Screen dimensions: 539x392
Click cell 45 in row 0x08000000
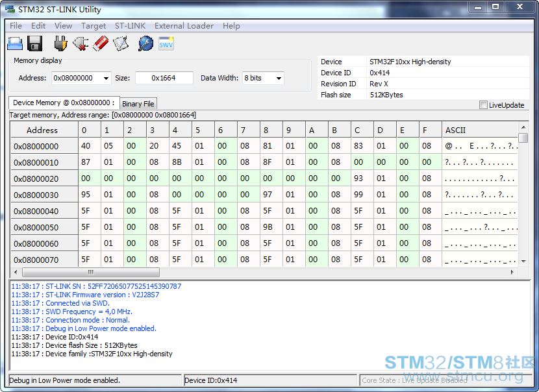click(180, 146)
